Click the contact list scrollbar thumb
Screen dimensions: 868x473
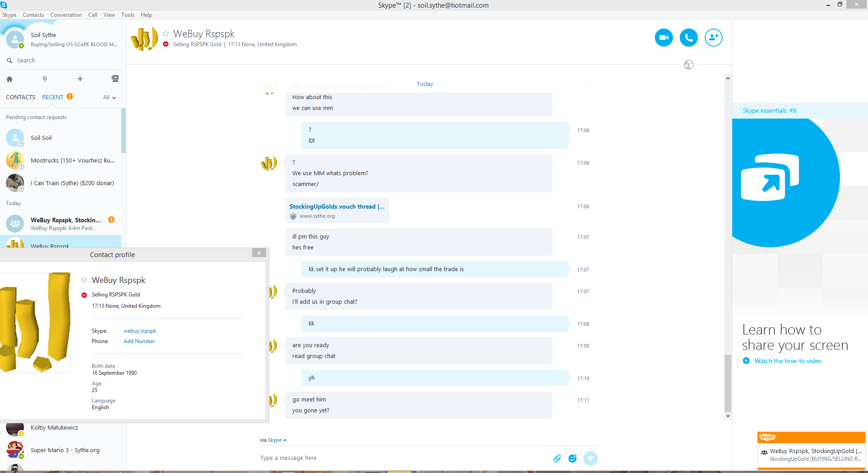(x=124, y=130)
